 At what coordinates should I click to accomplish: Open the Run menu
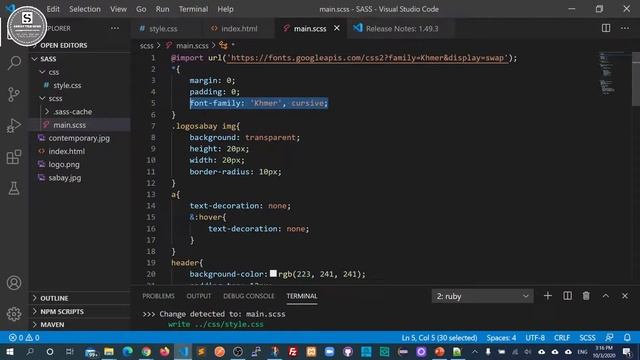[x=162, y=9]
